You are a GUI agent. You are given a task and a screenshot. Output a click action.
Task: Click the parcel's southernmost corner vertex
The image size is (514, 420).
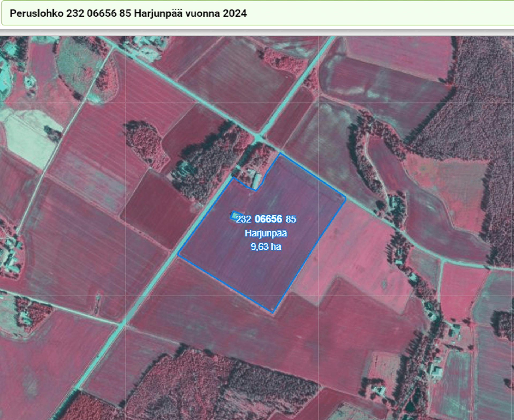[273, 312]
